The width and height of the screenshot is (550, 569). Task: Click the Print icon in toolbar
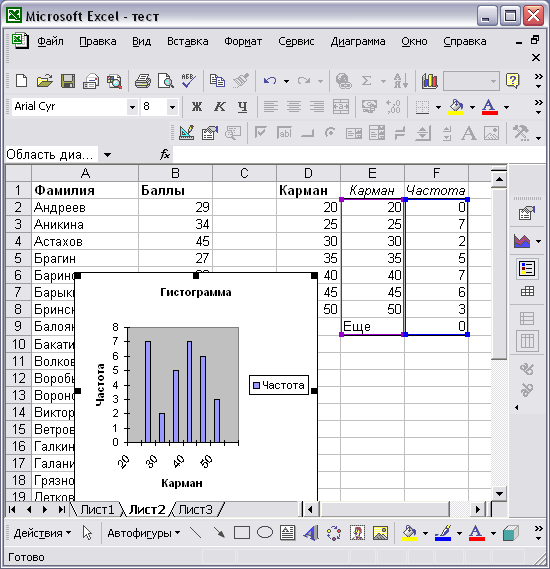pyautogui.click(x=143, y=81)
